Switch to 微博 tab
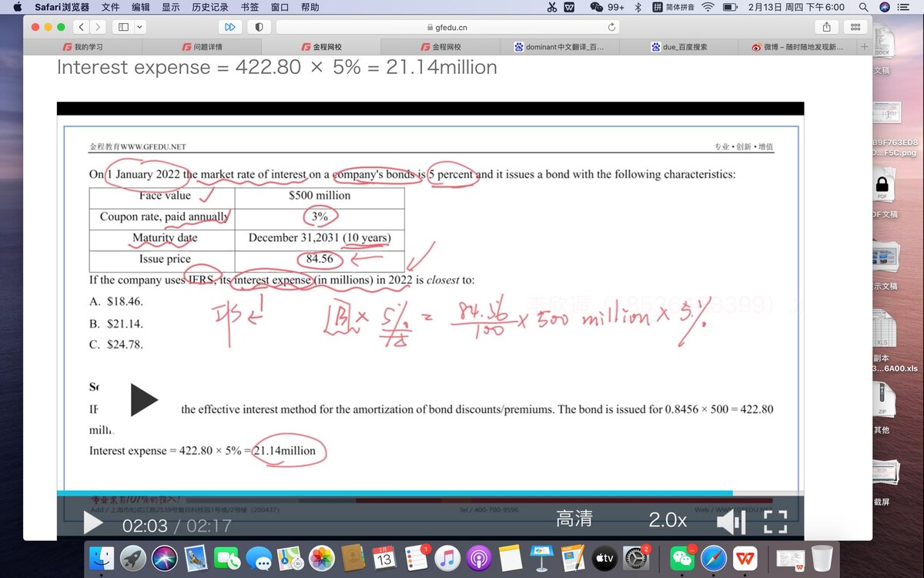The width and height of the screenshot is (924, 578). 798,47
